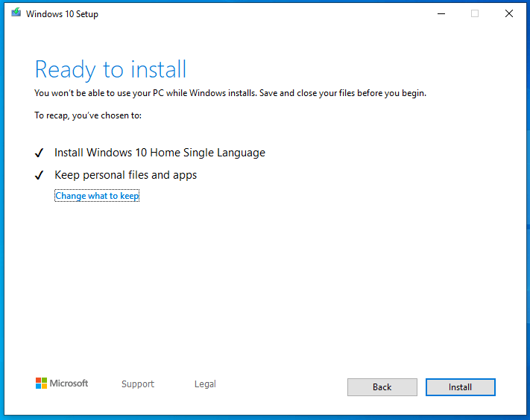Click the checkmark beside Install Windows 10 Home
Image resolution: width=530 pixels, height=420 pixels.
click(40, 153)
